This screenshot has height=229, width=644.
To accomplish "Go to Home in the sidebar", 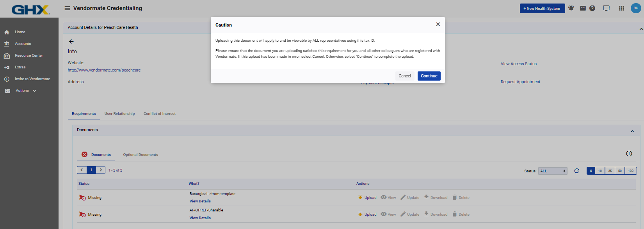I will pos(20,32).
